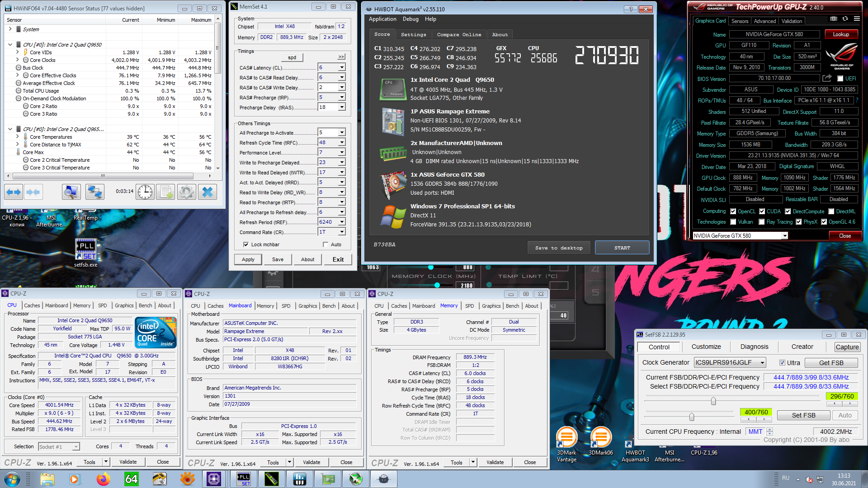Click Save to desktop button
The width and height of the screenshot is (868, 488).
[559, 248]
